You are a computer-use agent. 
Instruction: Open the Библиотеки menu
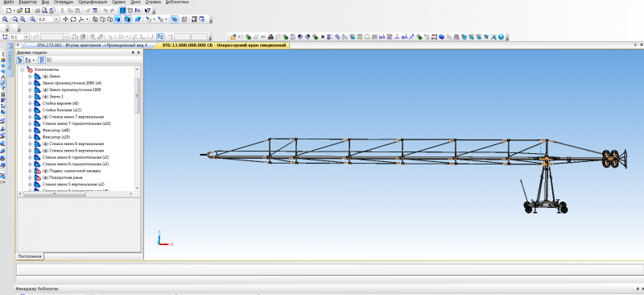[177, 2]
